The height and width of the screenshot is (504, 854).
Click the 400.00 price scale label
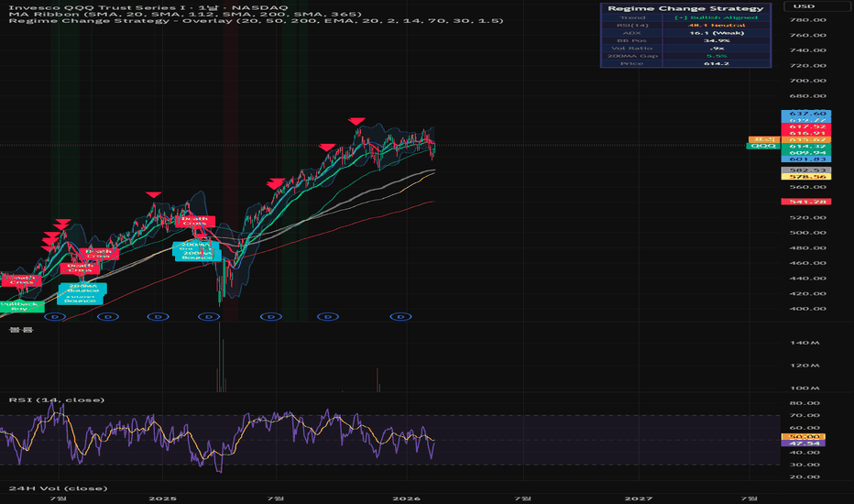[807, 309]
